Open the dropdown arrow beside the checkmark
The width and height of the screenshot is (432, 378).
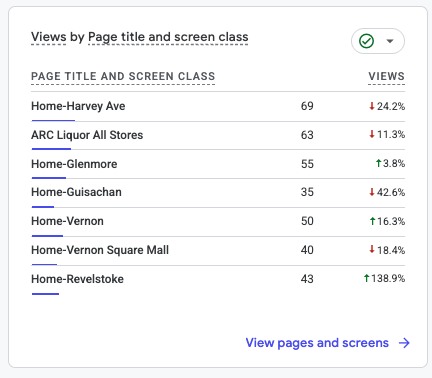click(x=390, y=41)
